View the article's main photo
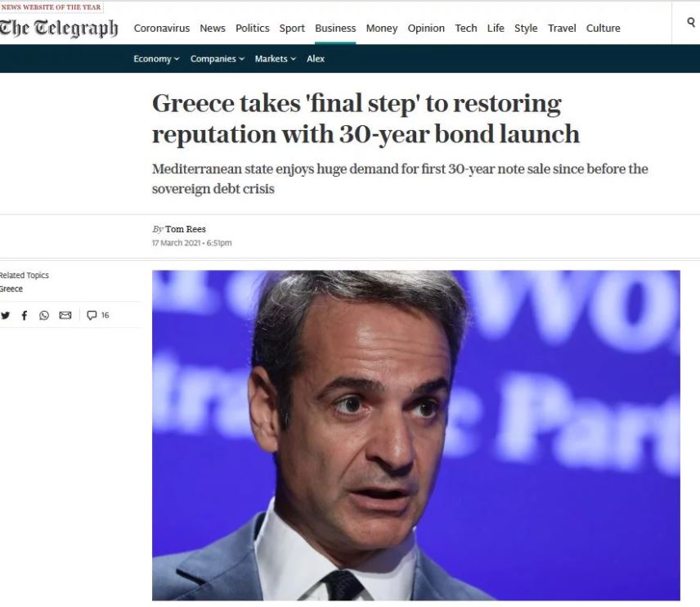 point(416,435)
